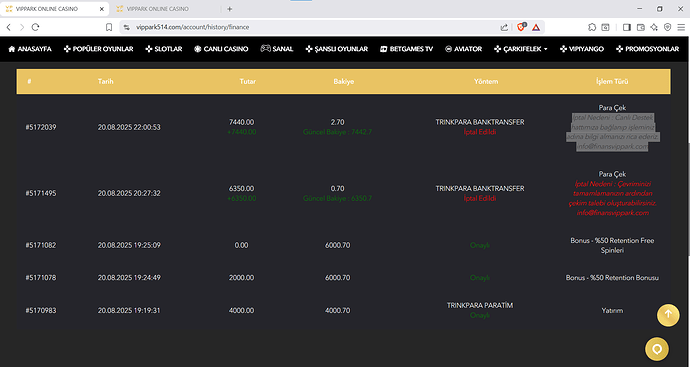Click Güncel Bakiye : 7442.7 text

coord(338,132)
